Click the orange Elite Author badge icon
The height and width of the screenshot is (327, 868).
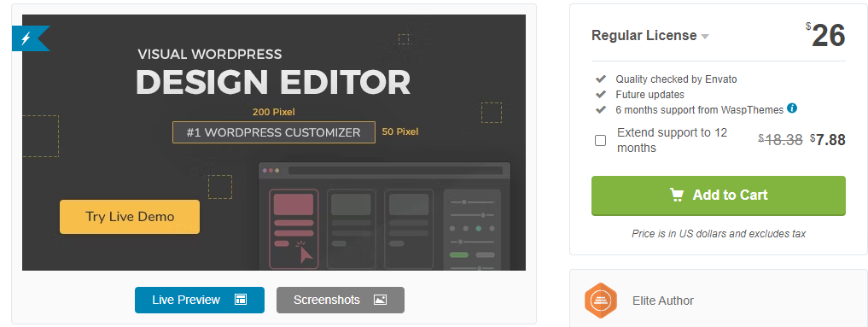point(601,301)
